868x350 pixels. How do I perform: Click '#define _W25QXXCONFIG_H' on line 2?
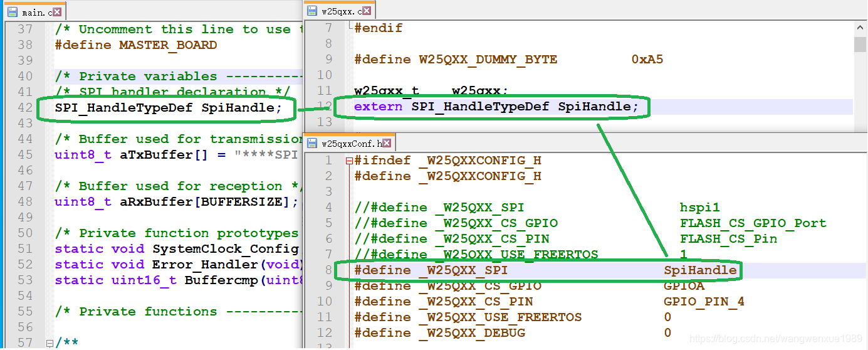pyautogui.click(x=447, y=176)
